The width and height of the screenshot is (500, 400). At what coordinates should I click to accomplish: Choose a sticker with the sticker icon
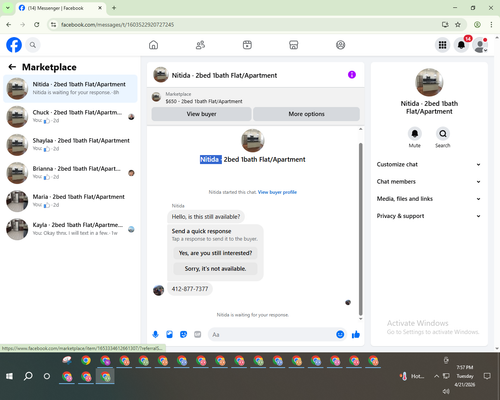(x=183, y=334)
